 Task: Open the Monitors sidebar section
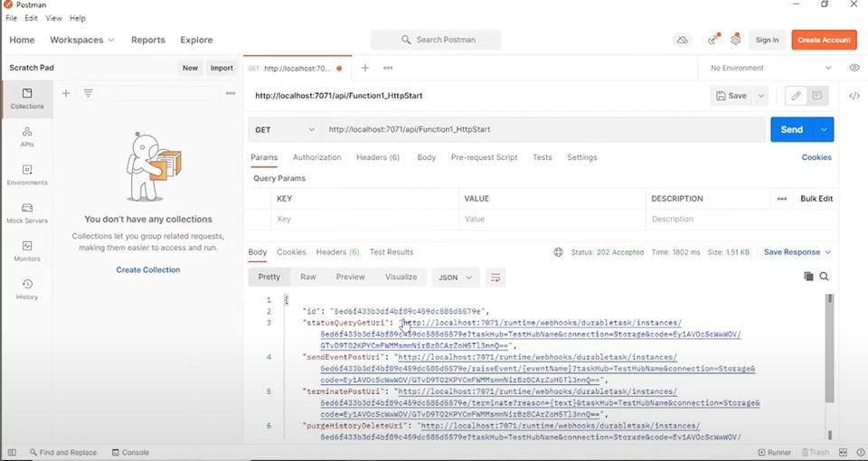(x=27, y=251)
